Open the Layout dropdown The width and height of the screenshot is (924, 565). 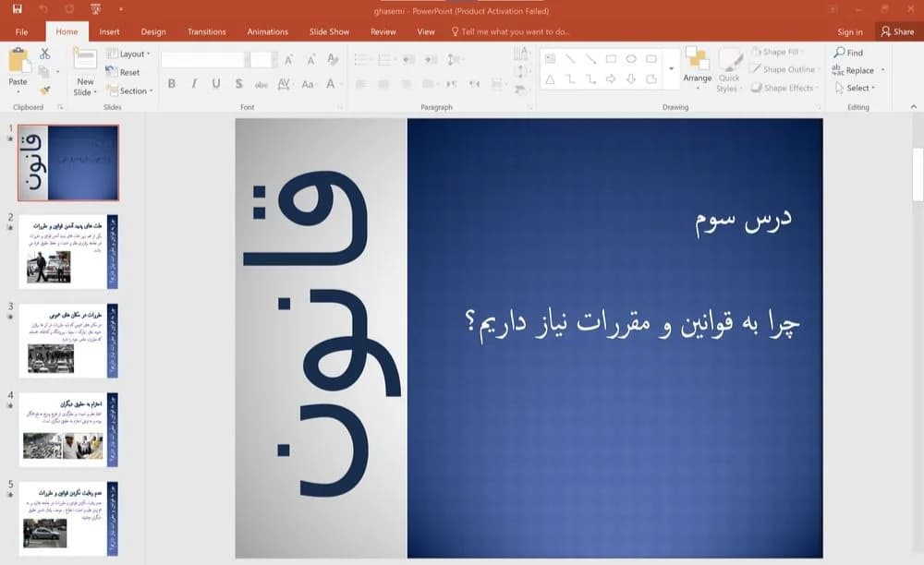tap(128, 54)
